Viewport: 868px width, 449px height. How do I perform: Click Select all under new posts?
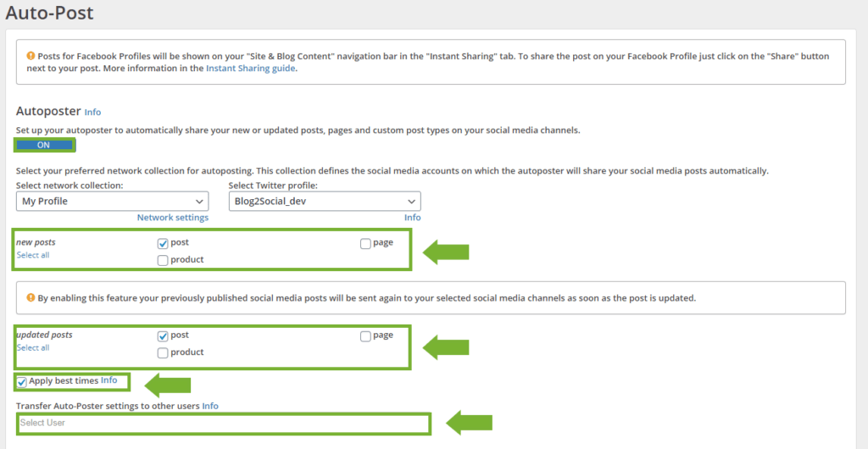(x=33, y=255)
